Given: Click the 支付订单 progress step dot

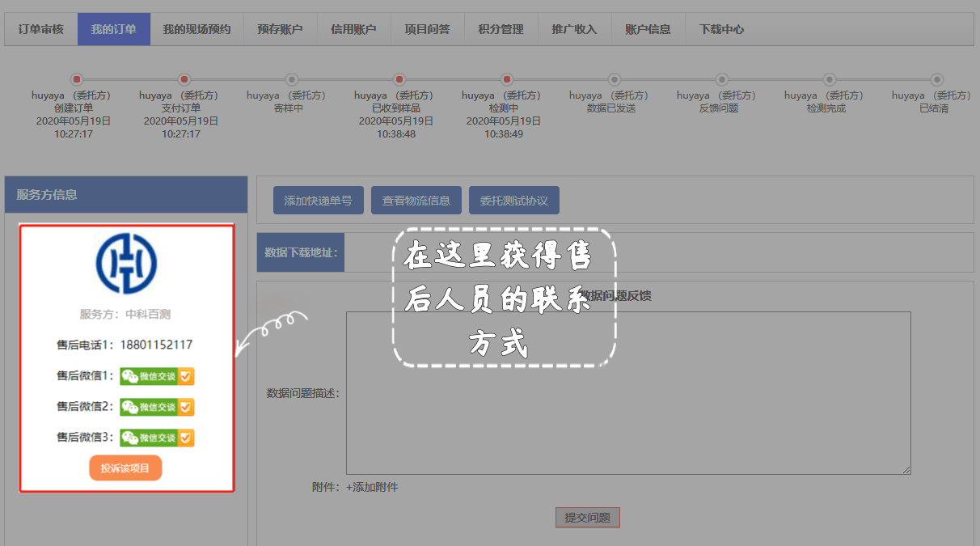Looking at the screenshot, I should [184, 79].
